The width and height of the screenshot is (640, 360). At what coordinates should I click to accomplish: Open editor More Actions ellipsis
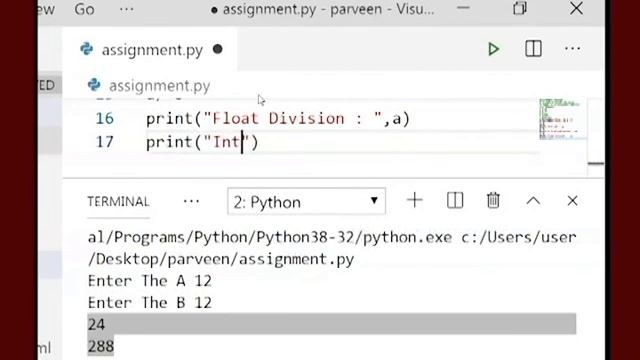coord(572,49)
